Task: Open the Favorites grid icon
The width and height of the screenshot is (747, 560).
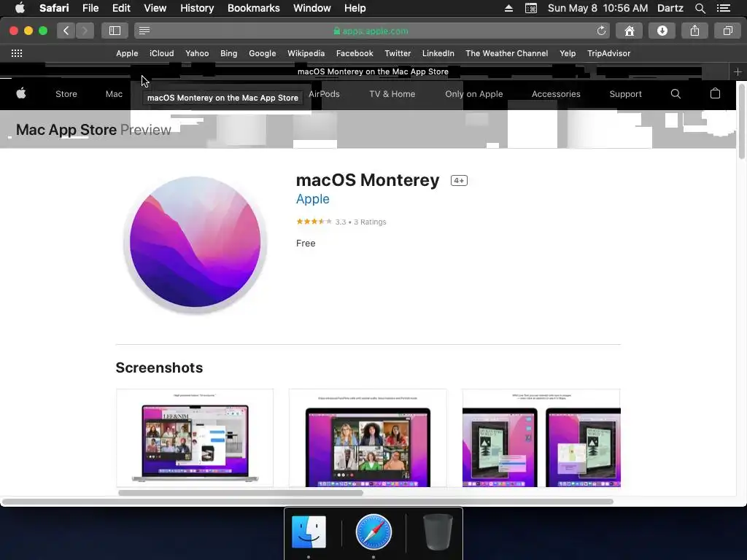Action: 17,53
